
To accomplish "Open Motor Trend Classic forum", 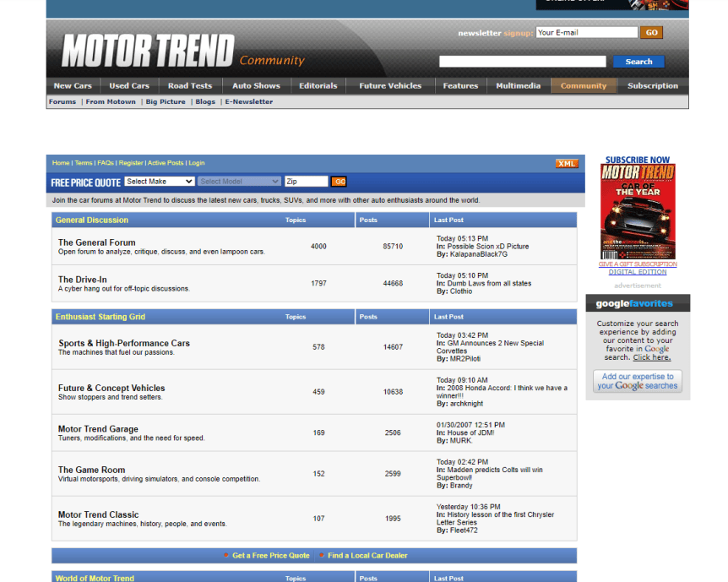I will [98, 514].
